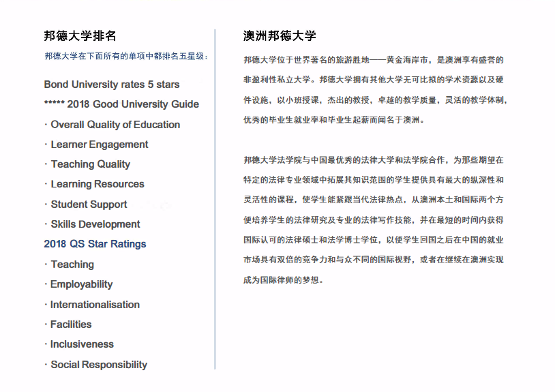The width and height of the screenshot is (555, 392).
Task: Select the line starting 优秀的毕业生就业率
Action: pos(333,120)
